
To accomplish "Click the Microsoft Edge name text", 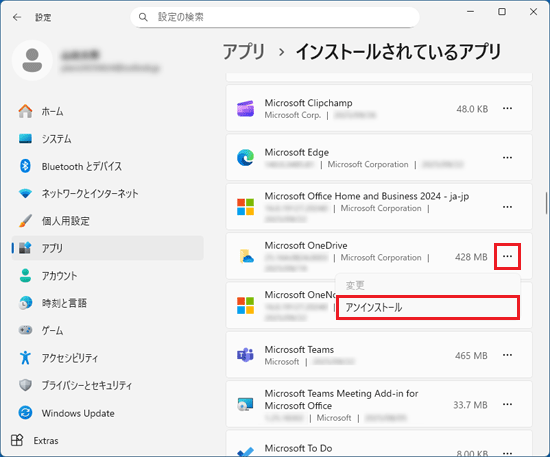I will coord(297,153).
